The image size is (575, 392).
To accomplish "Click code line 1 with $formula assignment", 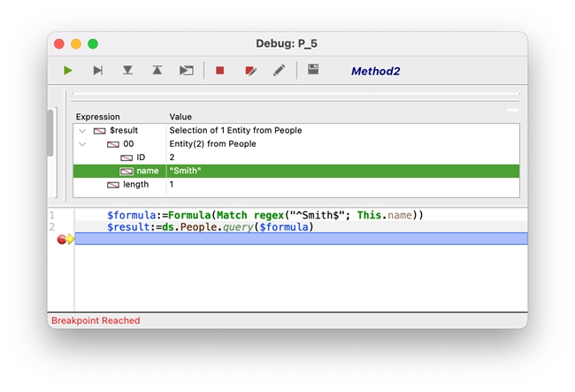I will pos(265,215).
